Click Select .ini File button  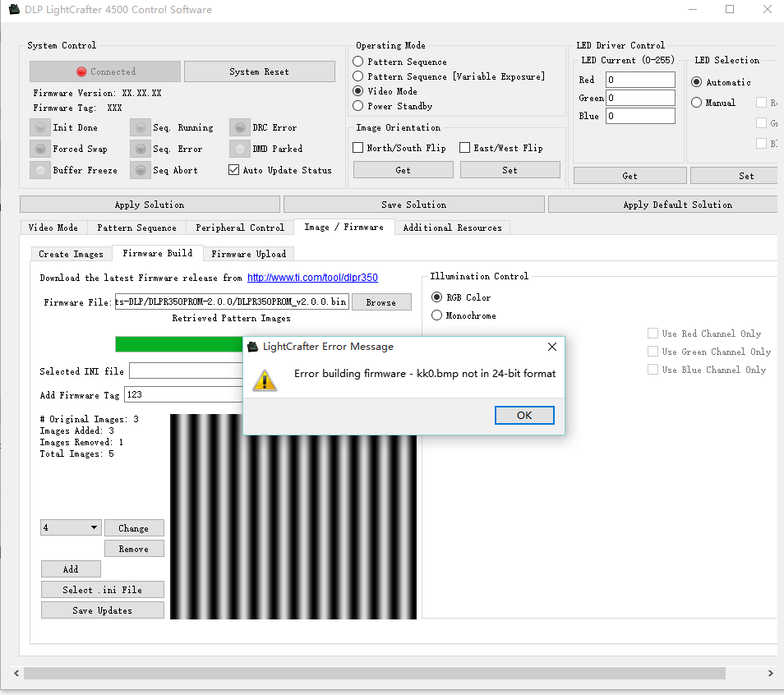point(103,590)
